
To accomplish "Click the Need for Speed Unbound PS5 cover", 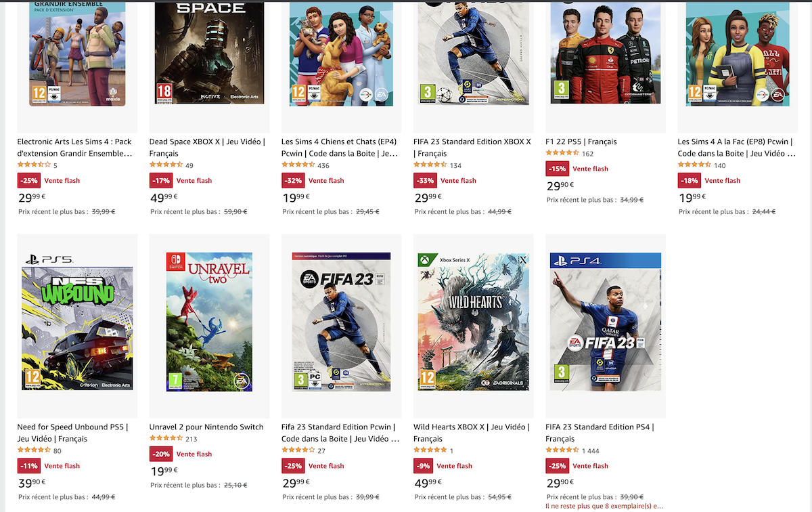I will (77, 322).
